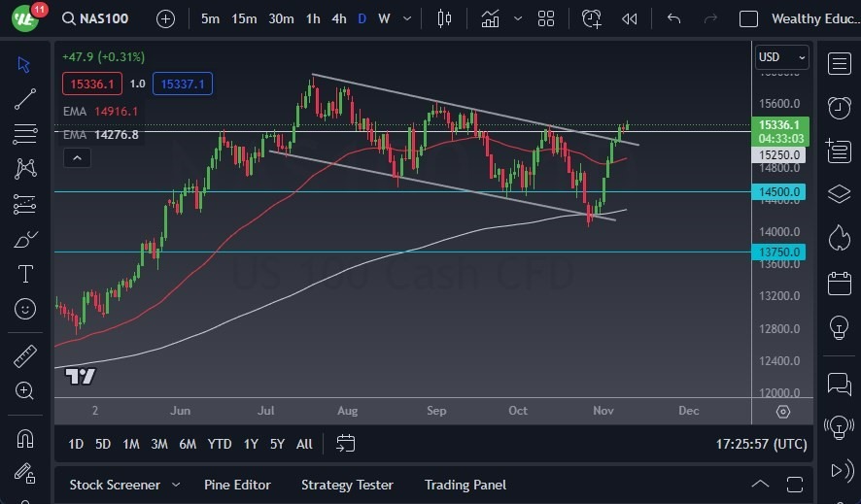Expand the timeframe dropdown arrow
The height and width of the screenshot is (504, 861).
407,18
